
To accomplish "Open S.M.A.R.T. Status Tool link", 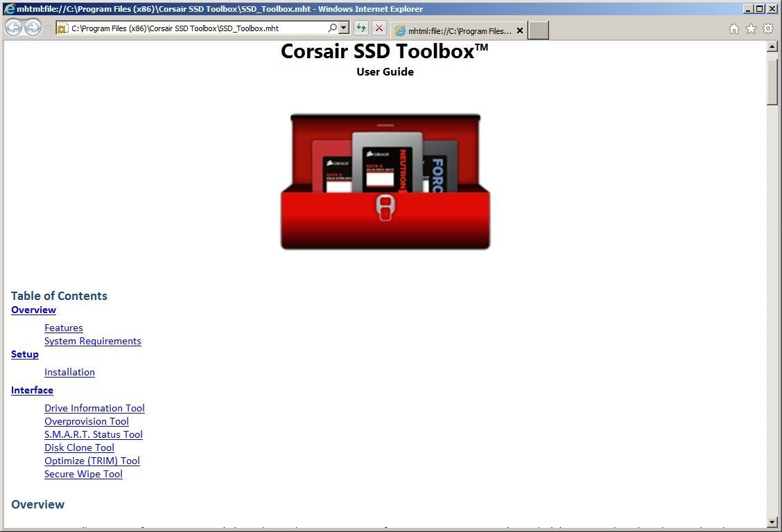I will [94, 434].
